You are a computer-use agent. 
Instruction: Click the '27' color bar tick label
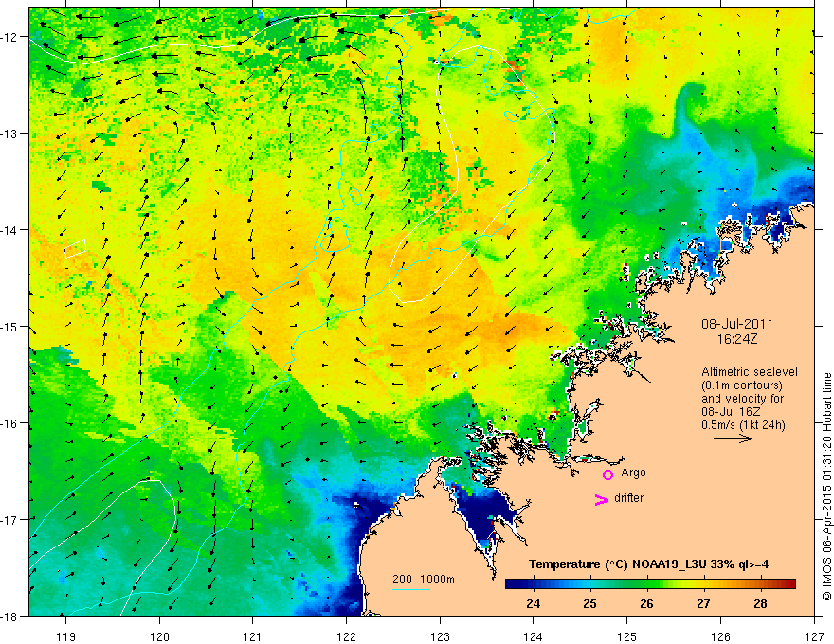(703, 603)
